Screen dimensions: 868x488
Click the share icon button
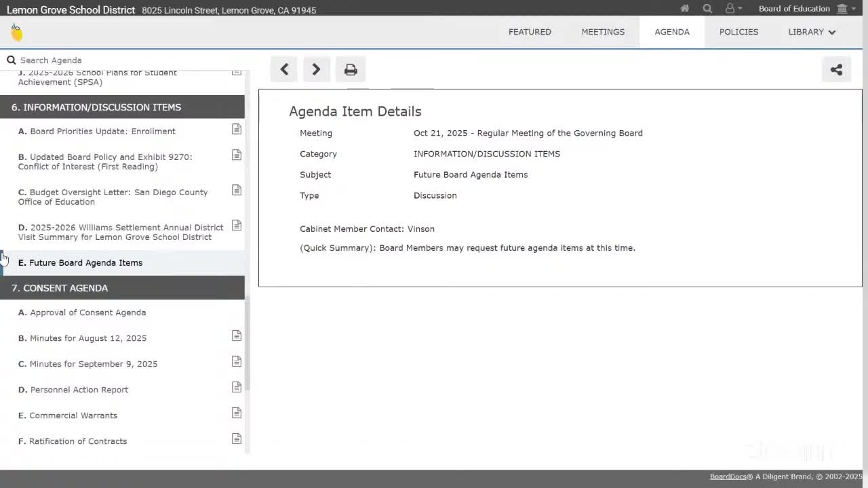click(836, 70)
